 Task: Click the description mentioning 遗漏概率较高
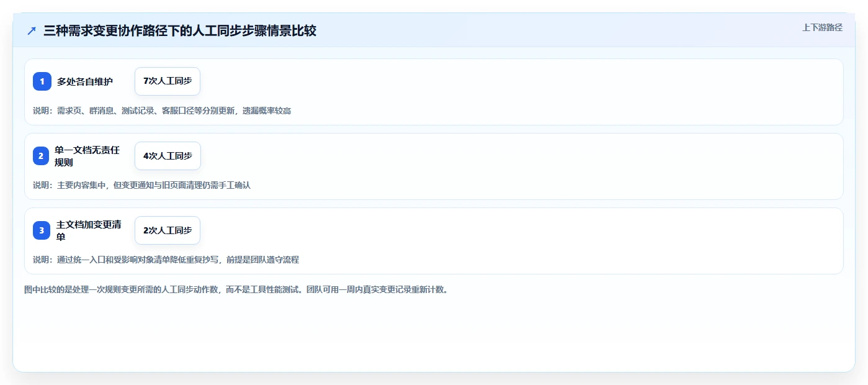coord(162,111)
